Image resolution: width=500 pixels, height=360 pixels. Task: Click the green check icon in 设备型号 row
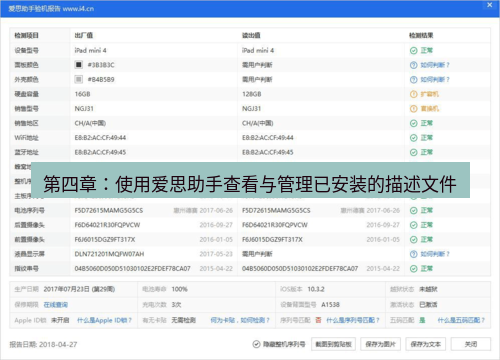click(413, 50)
